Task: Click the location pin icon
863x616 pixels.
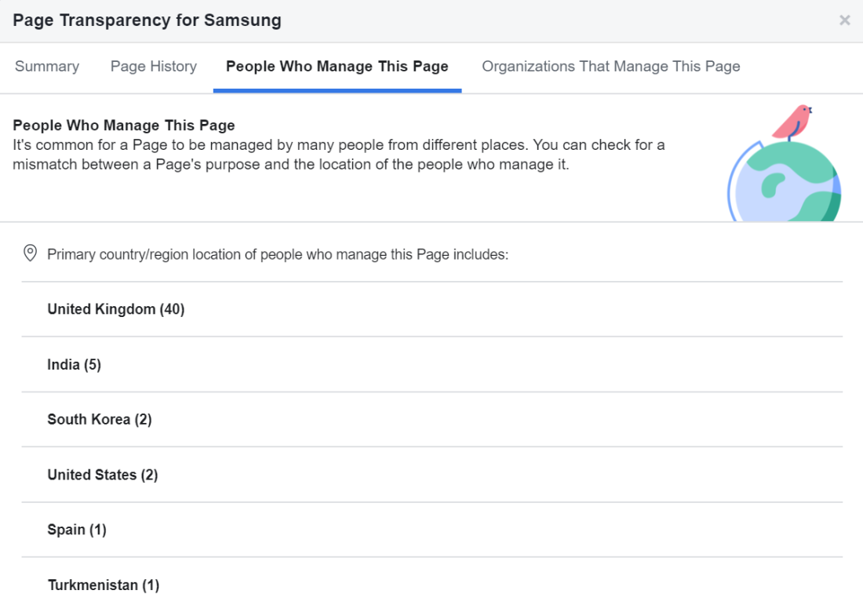Action: pyautogui.click(x=31, y=253)
